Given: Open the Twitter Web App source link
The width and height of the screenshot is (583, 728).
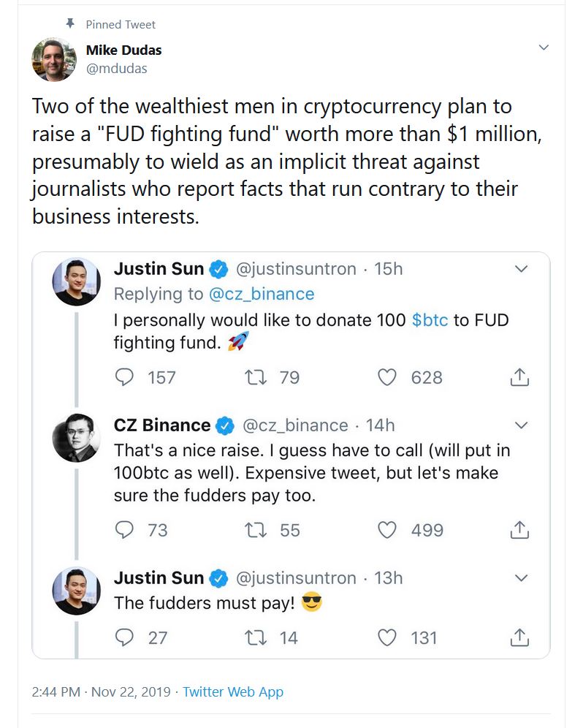Looking at the screenshot, I should (x=232, y=691).
